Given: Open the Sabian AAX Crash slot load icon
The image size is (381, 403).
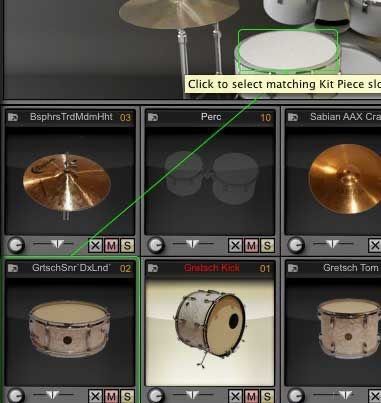Looking at the screenshot, I should (293, 117).
